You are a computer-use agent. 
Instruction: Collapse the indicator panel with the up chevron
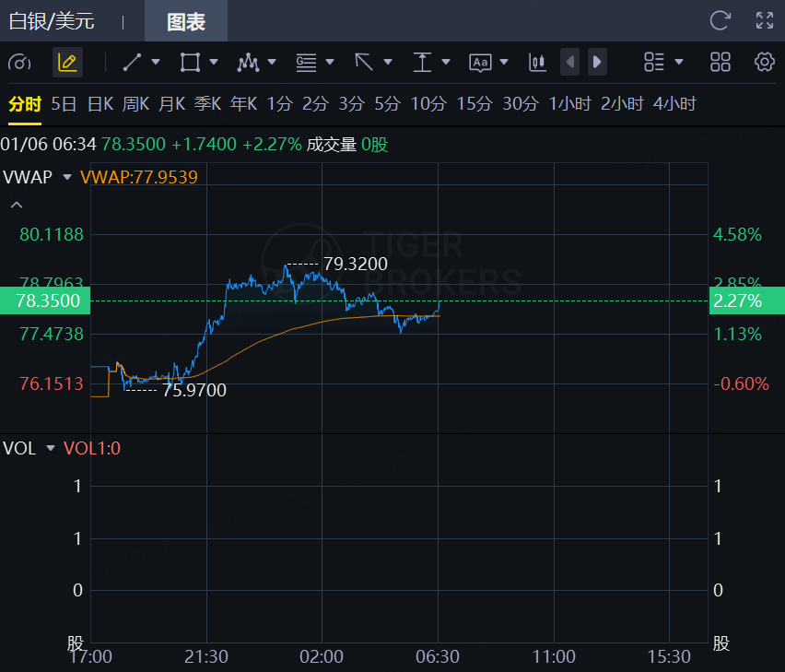17,205
